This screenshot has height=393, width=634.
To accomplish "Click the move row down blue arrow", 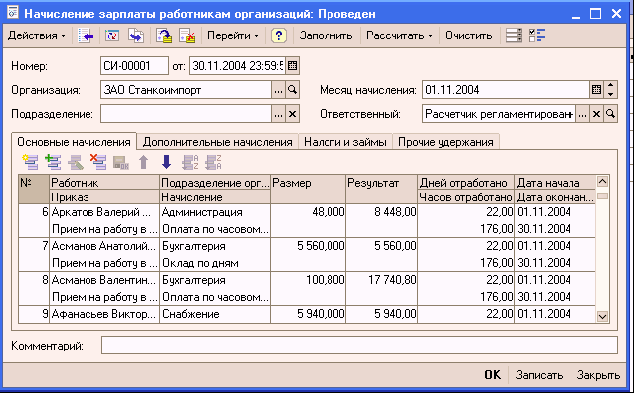I will tap(166, 162).
